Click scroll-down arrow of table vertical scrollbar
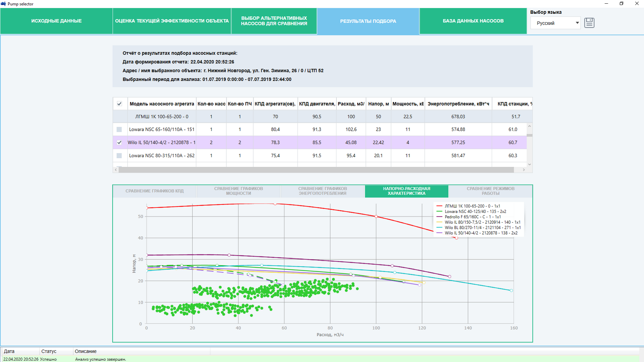644x362 pixels. pos(529,164)
